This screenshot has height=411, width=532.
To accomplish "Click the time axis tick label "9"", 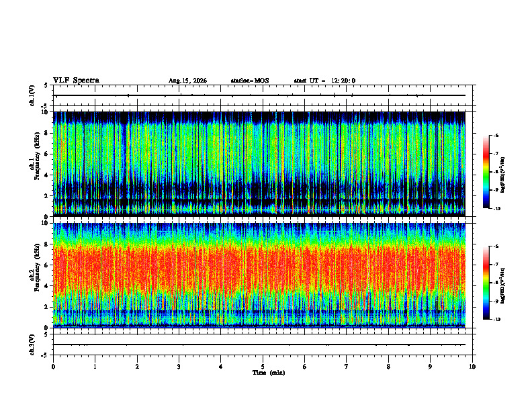I will (x=430, y=367).
